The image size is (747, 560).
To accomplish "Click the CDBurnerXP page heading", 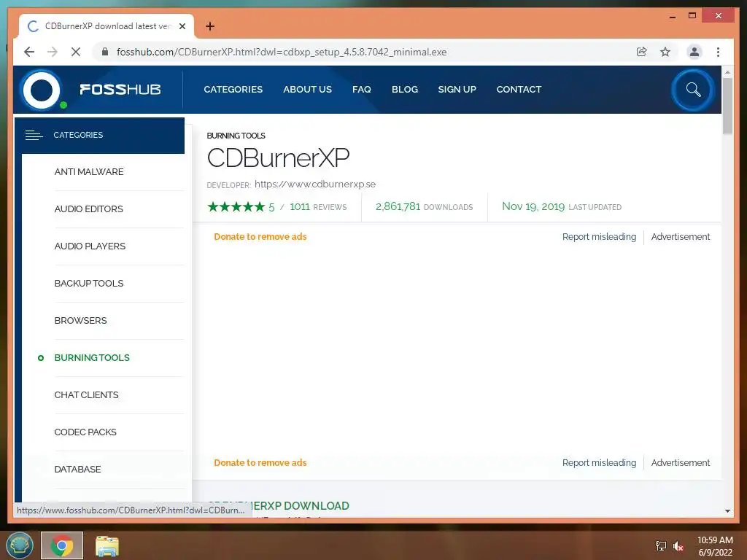I will point(278,157).
